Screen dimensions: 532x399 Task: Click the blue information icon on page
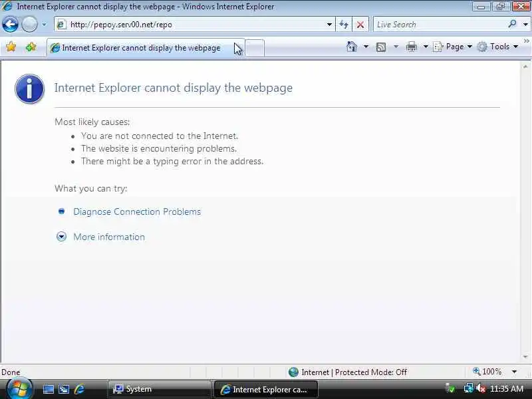(x=29, y=89)
